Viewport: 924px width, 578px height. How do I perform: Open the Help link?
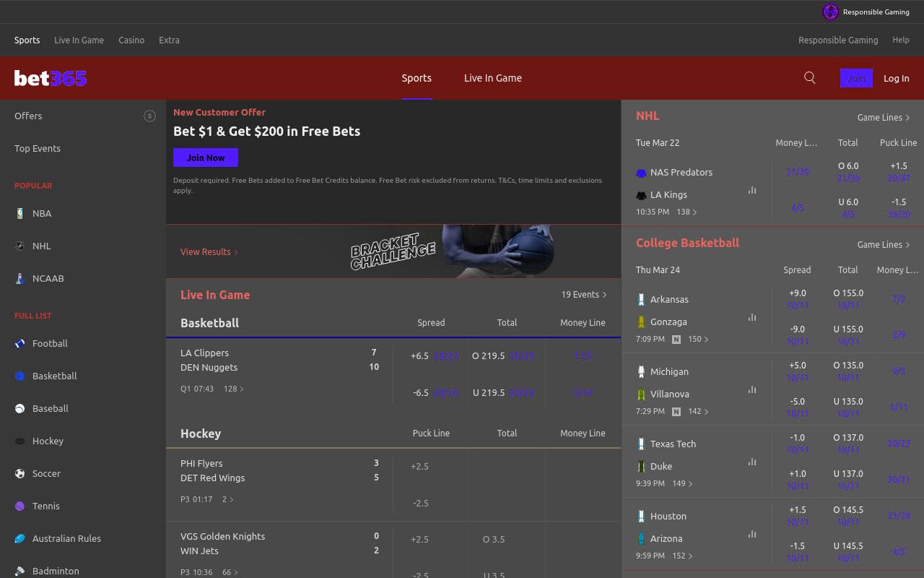901,40
